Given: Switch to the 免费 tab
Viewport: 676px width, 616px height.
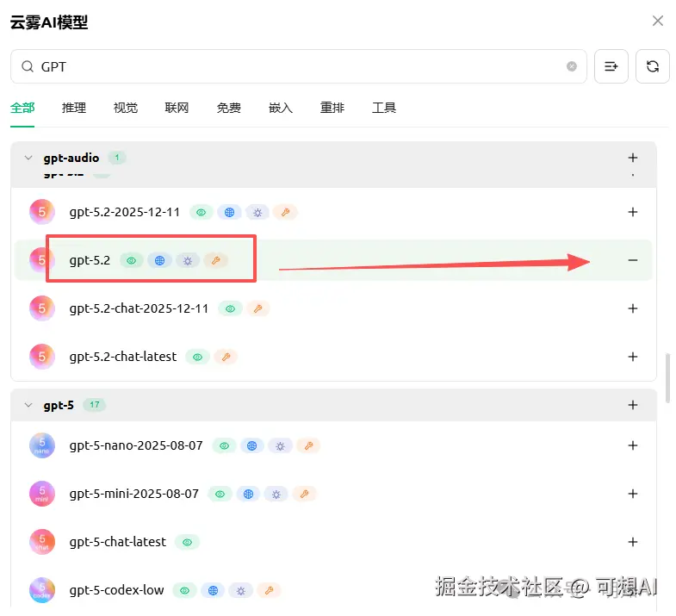Looking at the screenshot, I should [228, 108].
